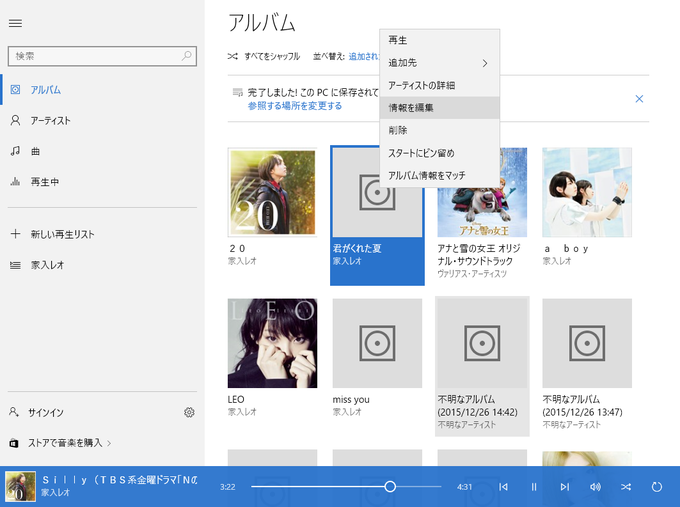Pause the current song
This screenshot has height=507, width=680.
pos(534,487)
